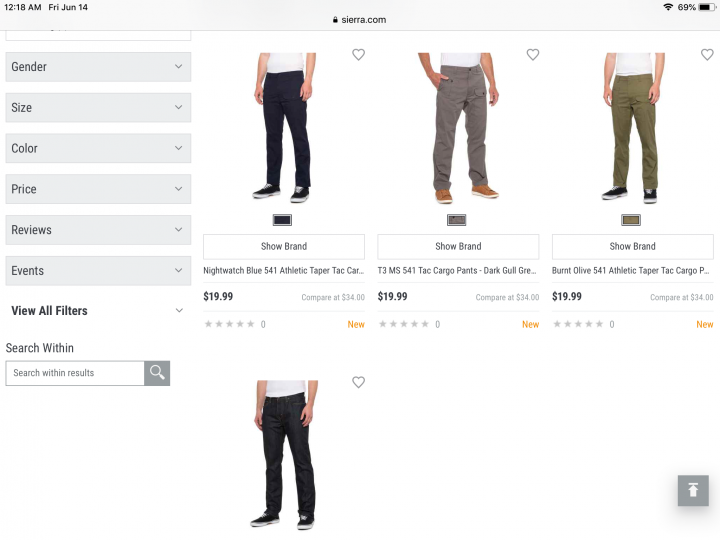Image resolution: width=720 pixels, height=540 pixels.
Task: Click Compare at $34.00 under T3 MS 541
Action: [x=507, y=298]
